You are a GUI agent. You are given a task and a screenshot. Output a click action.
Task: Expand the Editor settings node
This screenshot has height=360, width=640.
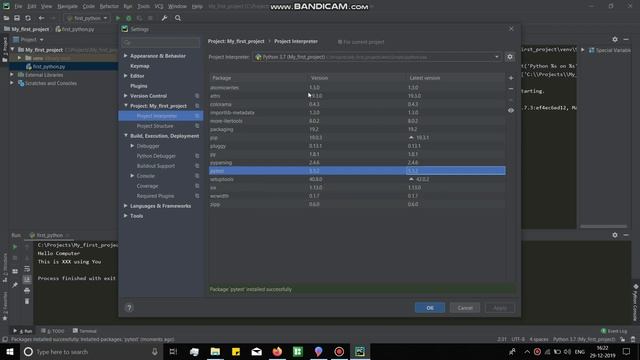tap(126, 76)
